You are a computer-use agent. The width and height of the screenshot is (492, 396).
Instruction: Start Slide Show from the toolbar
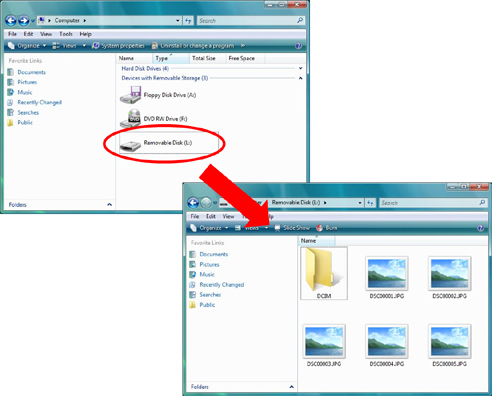pyautogui.click(x=292, y=228)
